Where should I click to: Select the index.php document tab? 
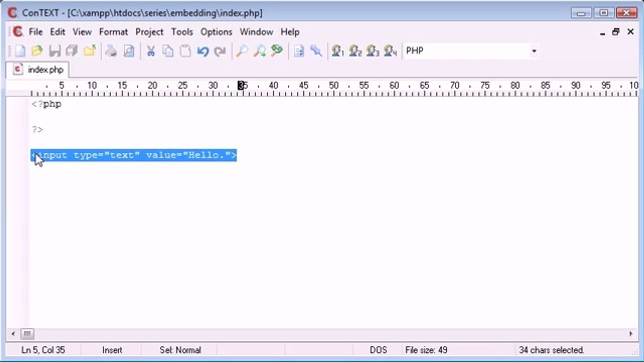tap(39, 69)
